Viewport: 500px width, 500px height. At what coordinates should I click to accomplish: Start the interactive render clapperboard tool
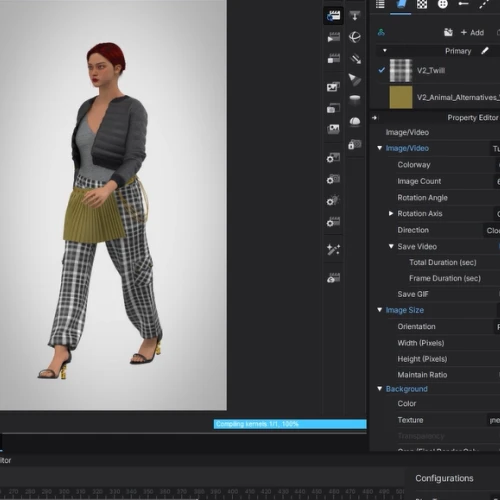pyautogui.click(x=333, y=15)
